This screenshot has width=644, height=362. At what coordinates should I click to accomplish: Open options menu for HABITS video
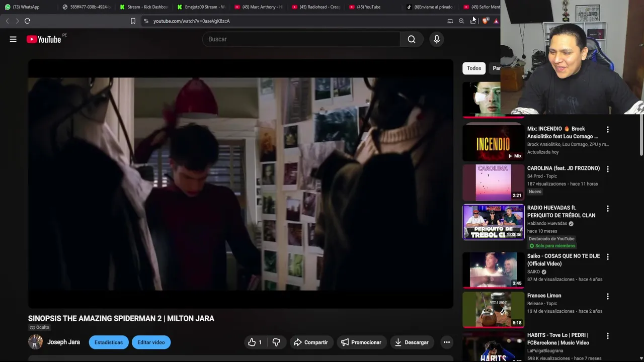coord(608,336)
